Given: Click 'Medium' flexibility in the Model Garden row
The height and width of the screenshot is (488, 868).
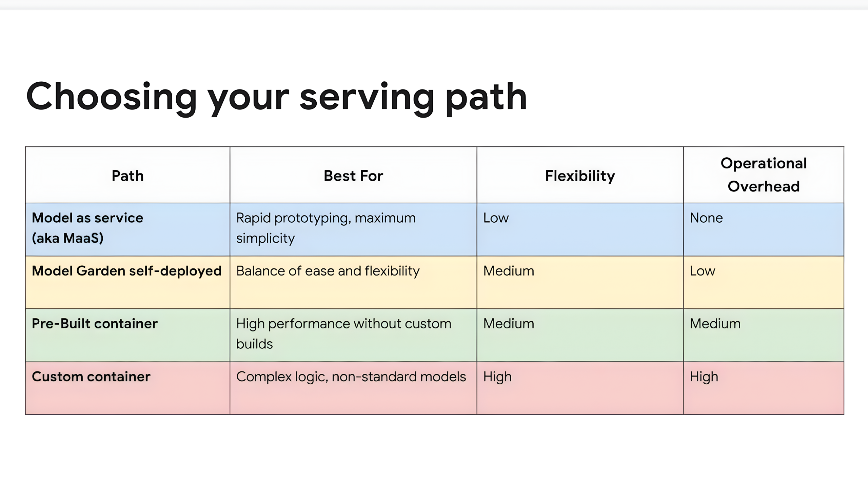Looking at the screenshot, I should click(508, 271).
